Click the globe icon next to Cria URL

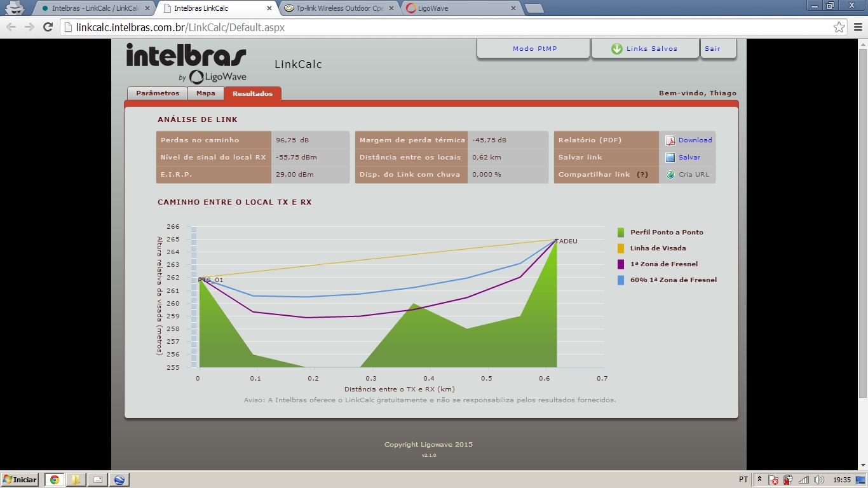click(670, 175)
